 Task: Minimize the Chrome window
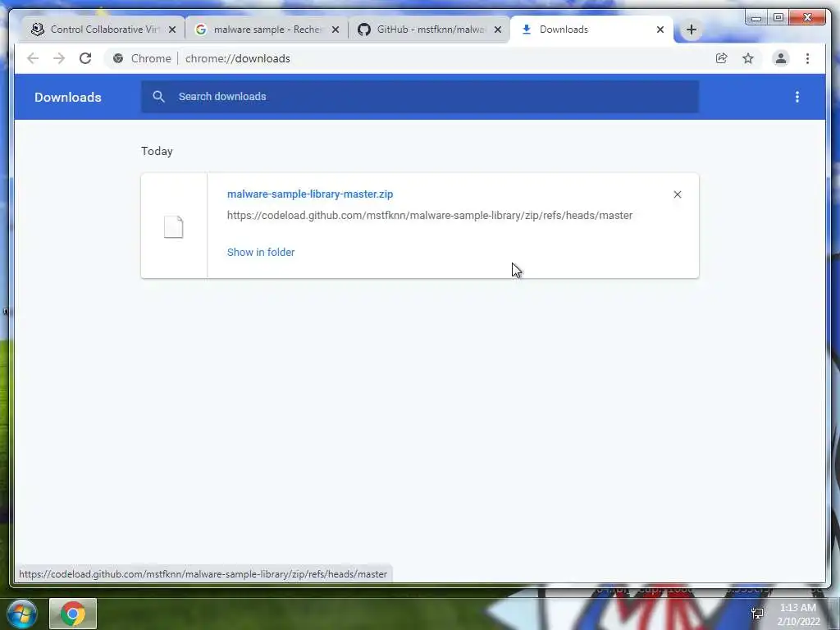tap(756, 18)
